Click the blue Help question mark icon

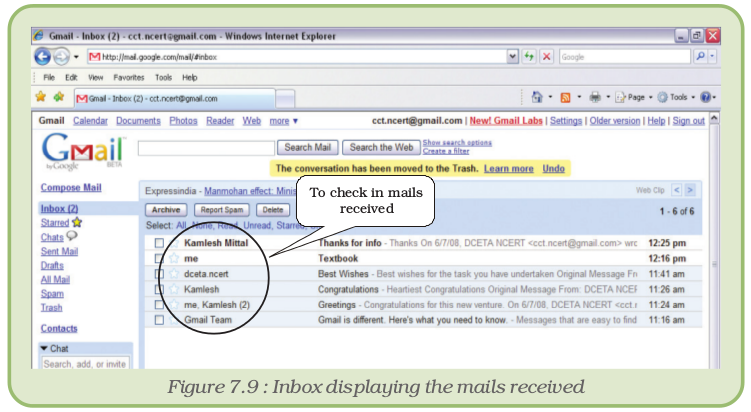pyautogui.click(x=705, y=97)
